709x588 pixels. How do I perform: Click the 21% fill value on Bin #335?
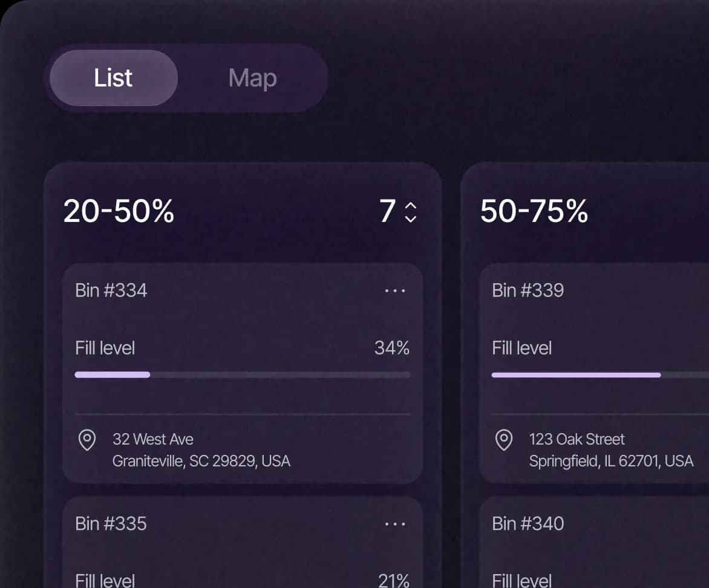(394, 581)
